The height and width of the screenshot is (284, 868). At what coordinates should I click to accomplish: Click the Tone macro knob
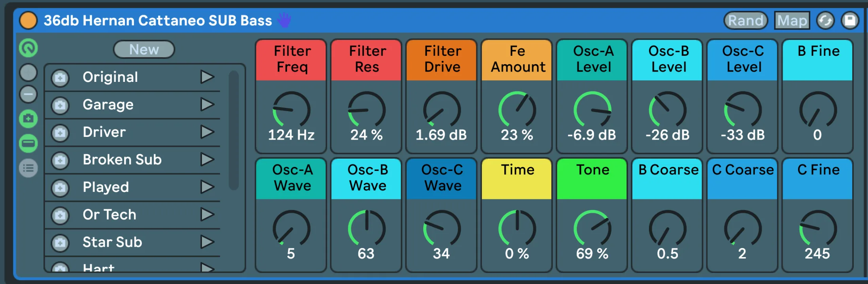click(x=592, y=229)
